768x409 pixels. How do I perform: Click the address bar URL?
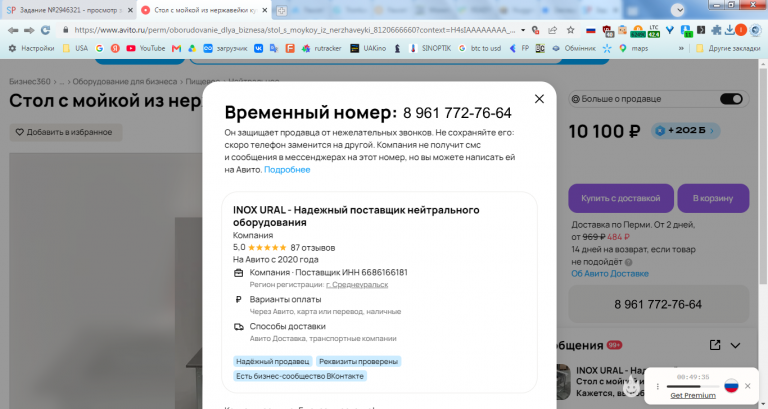(x=295, y=30)
